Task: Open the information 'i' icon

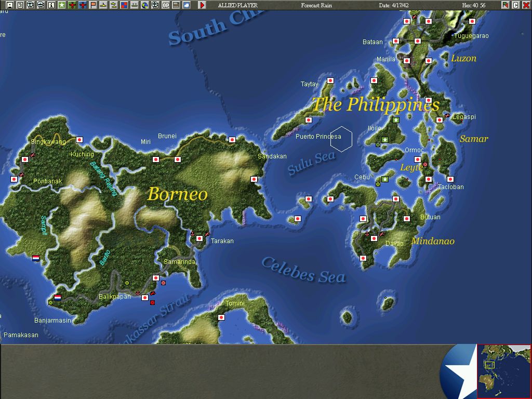Action: (51, 5)
